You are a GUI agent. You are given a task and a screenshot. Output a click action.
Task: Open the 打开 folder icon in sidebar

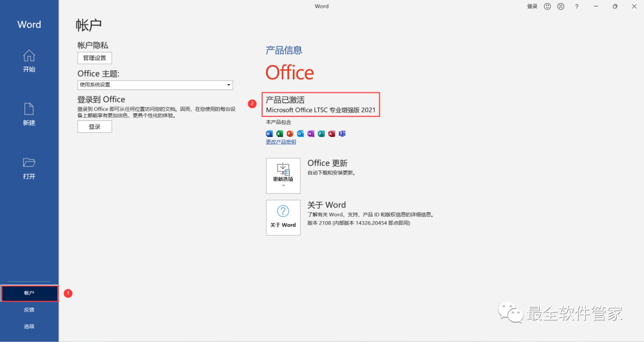tap(29, 169)
